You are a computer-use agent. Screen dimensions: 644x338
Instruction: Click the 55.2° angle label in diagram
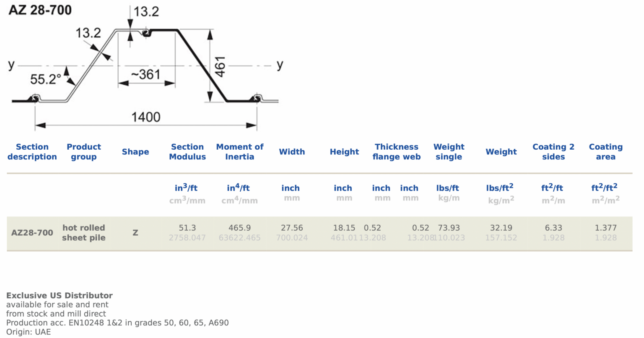[x=45, y=79]
